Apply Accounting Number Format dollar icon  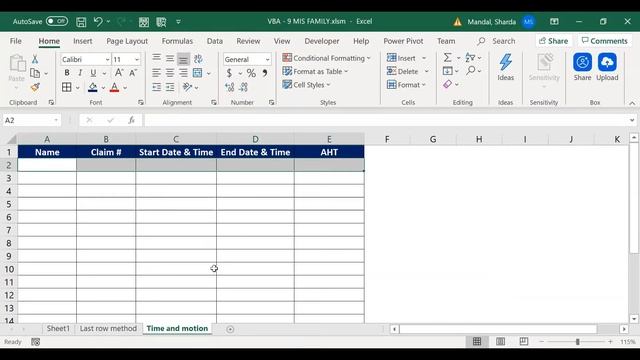[229, 73]
